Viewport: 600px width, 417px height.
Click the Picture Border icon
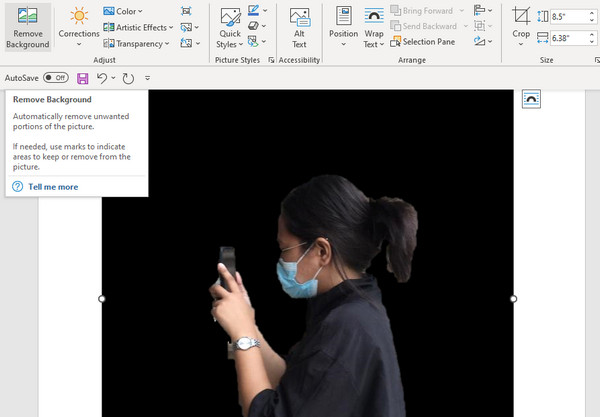pos(254,11)
